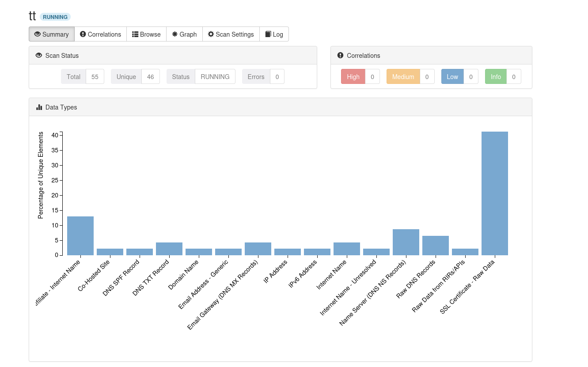Click the Info correlations badge
Viewport: 588px width, 367px height.
tap(496, 76)
